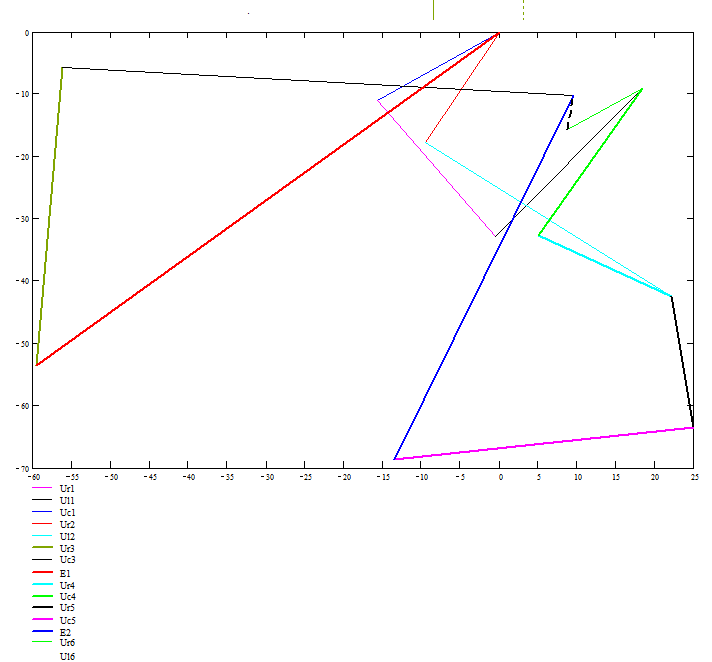Screen dimensions: 712x662
Task: Click the Ur5 legend label
Action: click(x=67, y=608)
